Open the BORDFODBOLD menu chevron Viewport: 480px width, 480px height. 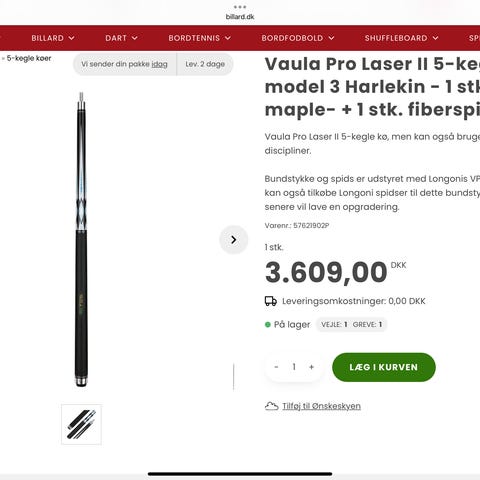click(331, 38)
